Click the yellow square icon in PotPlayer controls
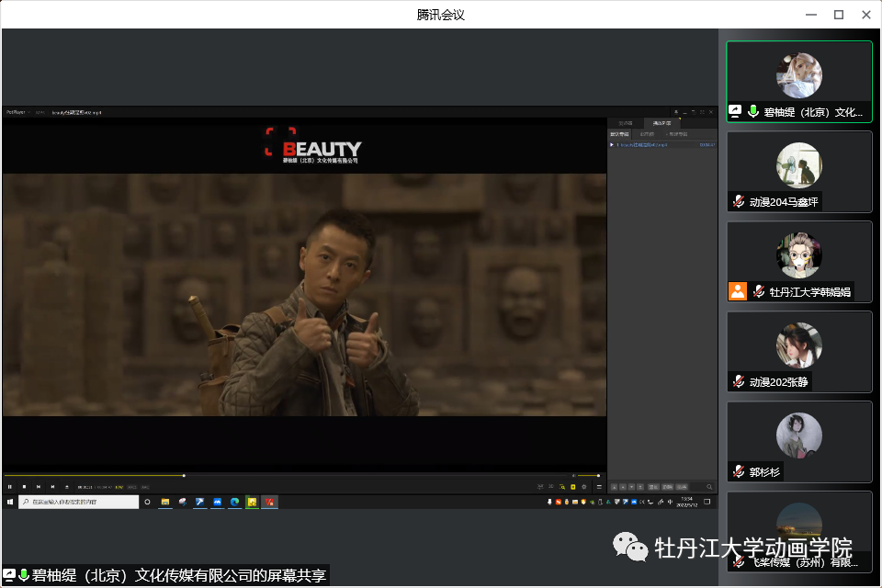Screen dimensions: 882x588 coord(573,487)
